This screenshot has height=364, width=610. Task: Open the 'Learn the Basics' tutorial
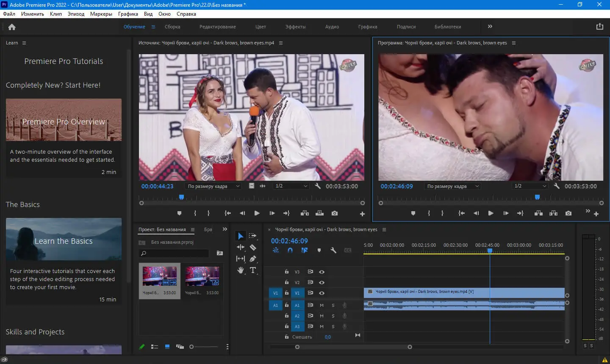click(x=64, y=241)
